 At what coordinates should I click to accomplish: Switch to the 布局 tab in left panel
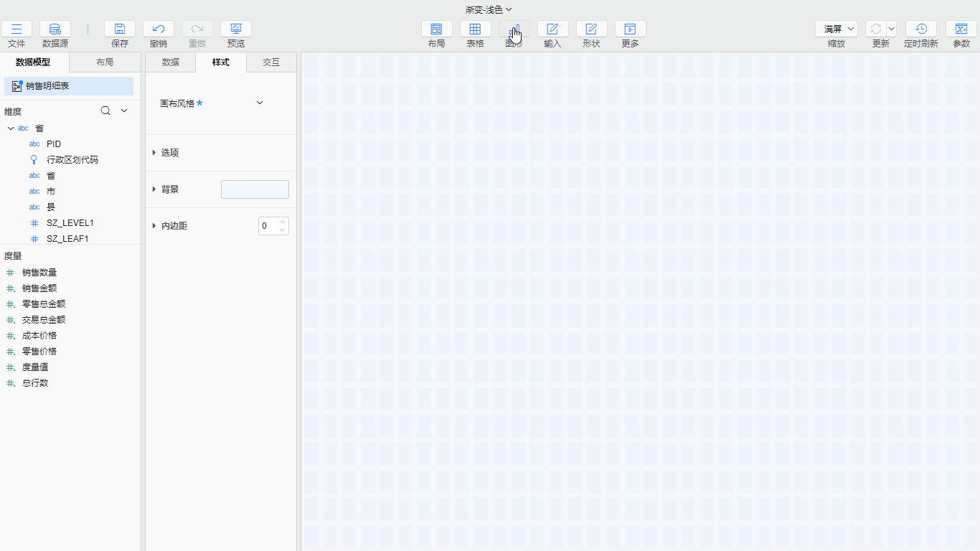[x=105, y=62]
